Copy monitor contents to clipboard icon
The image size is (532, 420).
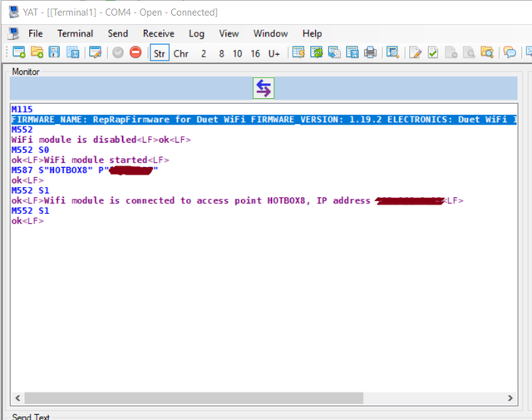334,52
